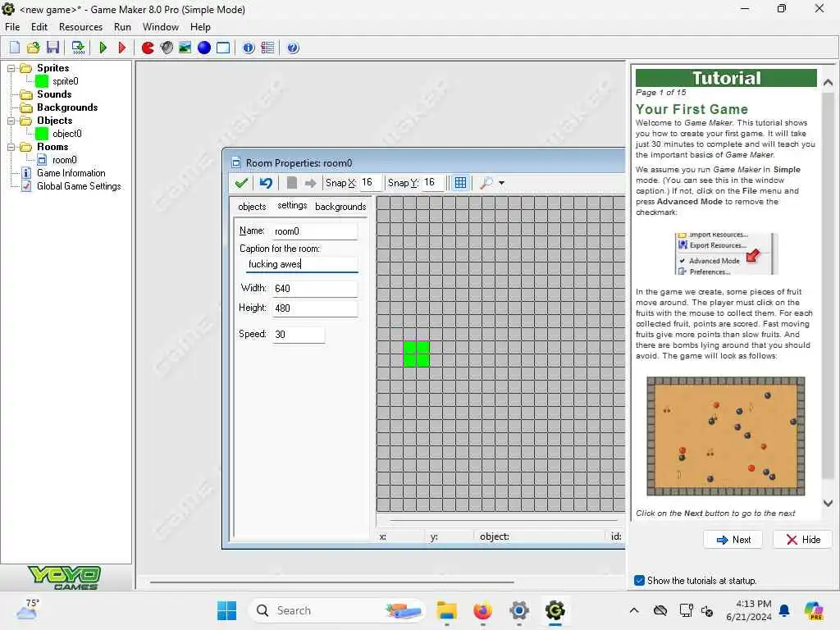Open the Window menu
The width and height of the screenshot is (840, 630).
(x=160, y=27)
